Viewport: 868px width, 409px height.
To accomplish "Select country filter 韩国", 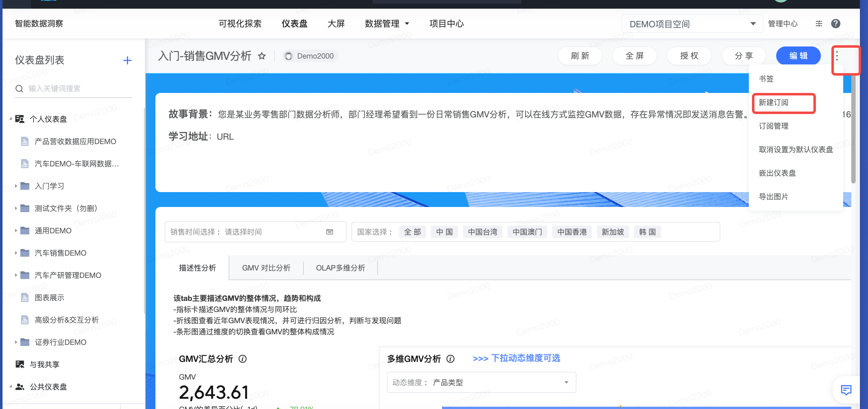I will (x=647, y=231).
